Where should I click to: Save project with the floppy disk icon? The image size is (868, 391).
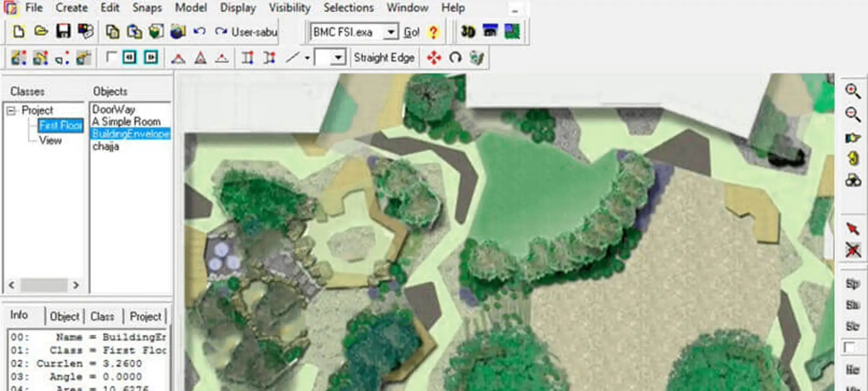click(63, 31)
